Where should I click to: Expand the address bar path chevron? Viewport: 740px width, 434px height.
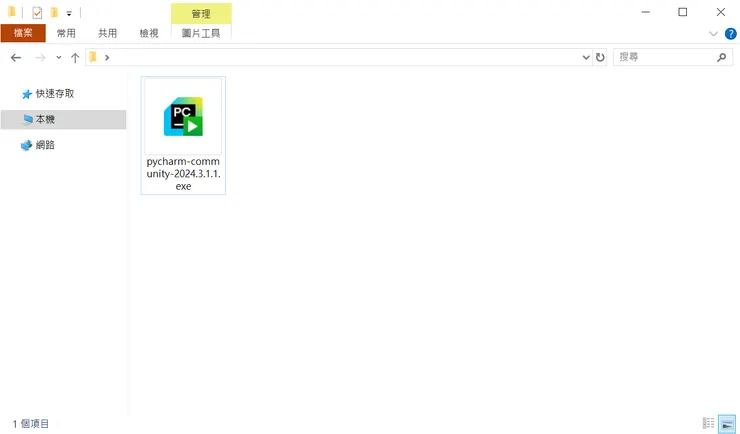[107, 58]
